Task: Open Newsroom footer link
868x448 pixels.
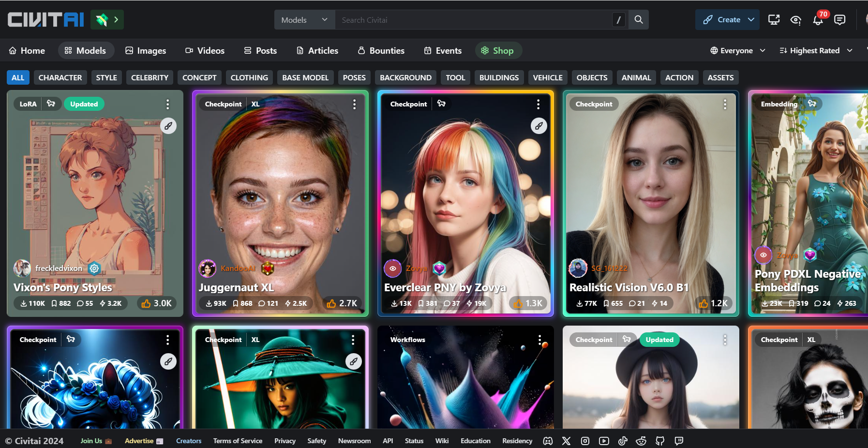Action: pos(354,441)
